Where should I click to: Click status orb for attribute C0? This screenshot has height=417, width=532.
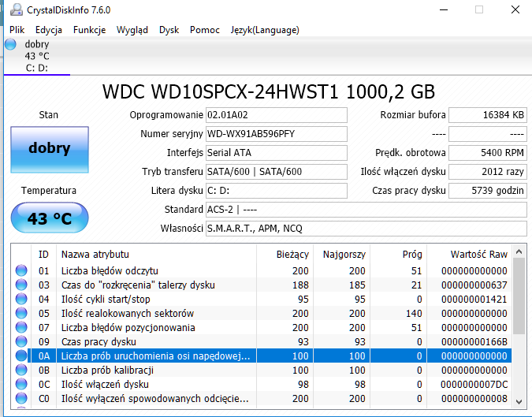pyautogui.click(x=21, y=398)
